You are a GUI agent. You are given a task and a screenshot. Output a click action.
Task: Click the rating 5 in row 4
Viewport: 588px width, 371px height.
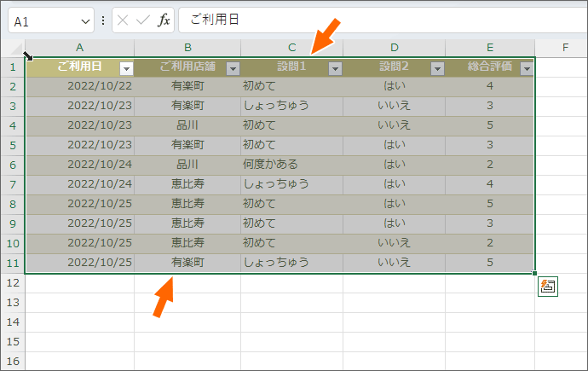point(490,125)
